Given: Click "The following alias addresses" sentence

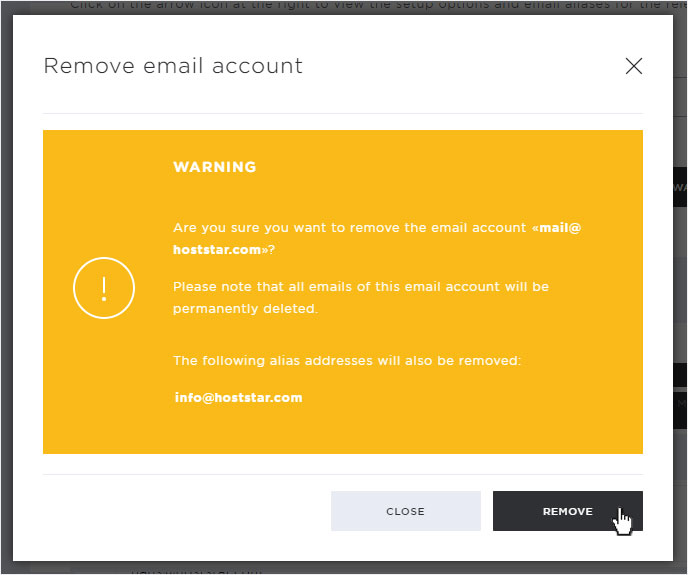Looking at the screenshot, I should pos(347,361).
